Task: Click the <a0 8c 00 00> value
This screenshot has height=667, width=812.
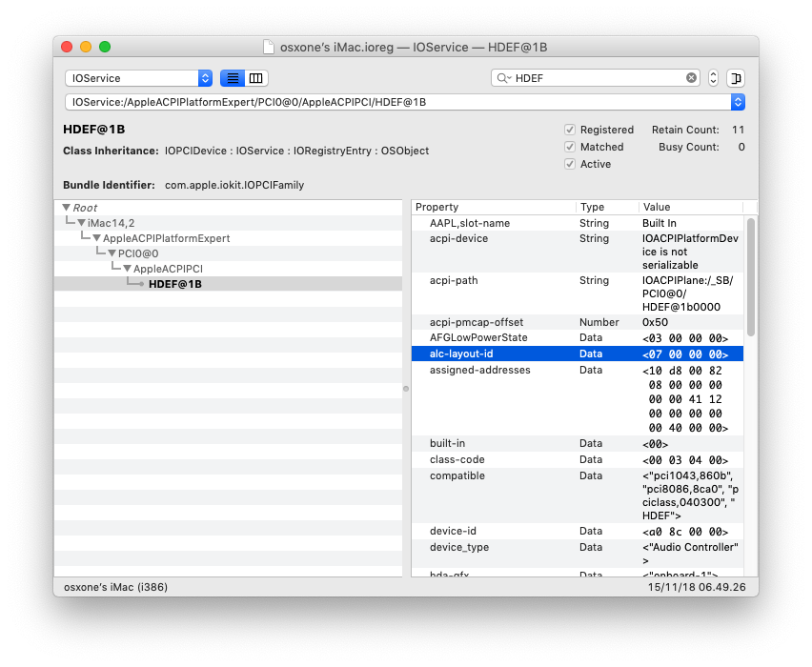Action: coord(685,532)
